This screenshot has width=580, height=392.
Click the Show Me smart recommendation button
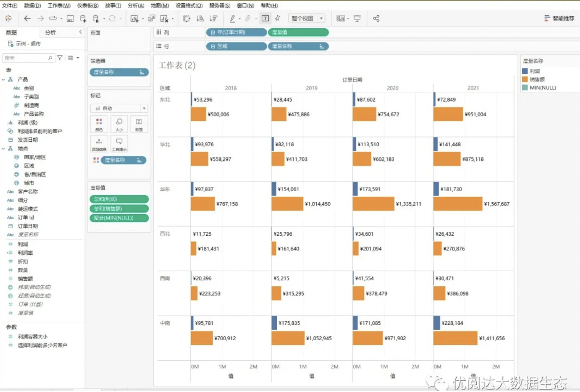pyautogui.click(x=559, y=19)
